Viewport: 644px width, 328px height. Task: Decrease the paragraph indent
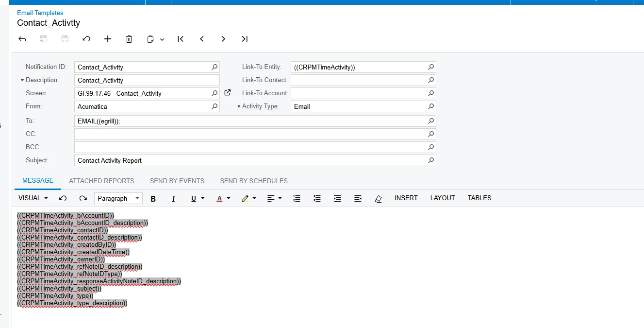point(358,198)
